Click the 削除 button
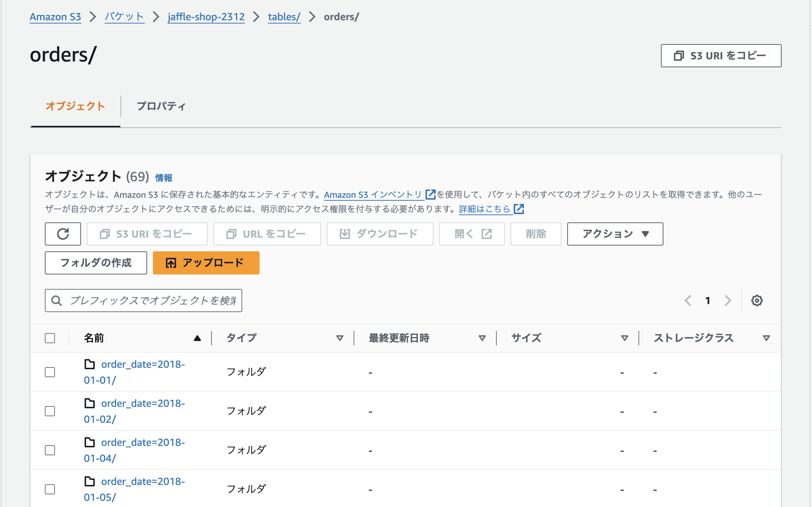Screen dimensions: 812x507 [536, 234]
